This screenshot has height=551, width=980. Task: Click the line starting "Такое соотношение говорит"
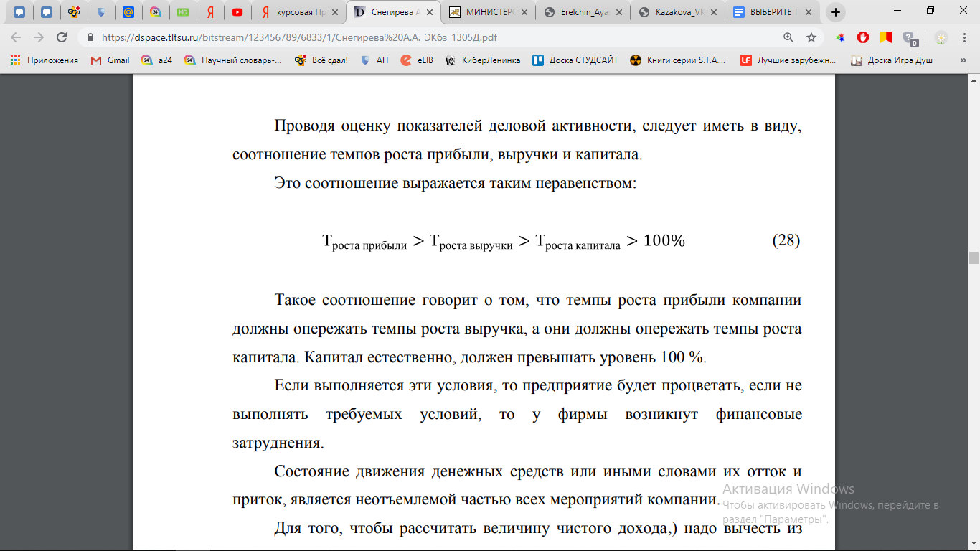pos(537,300)
